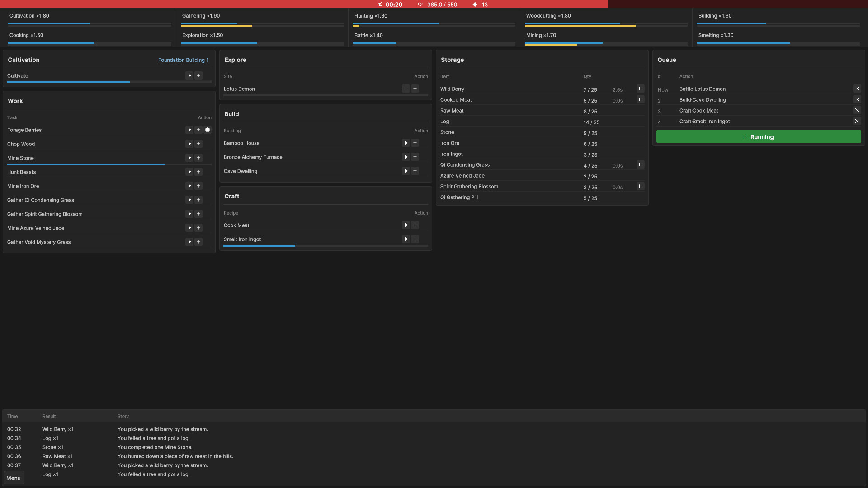Viewport: 868px width, 488px height.
Task: Click the health value 385.0 / 550
Action: coord(442,5)
